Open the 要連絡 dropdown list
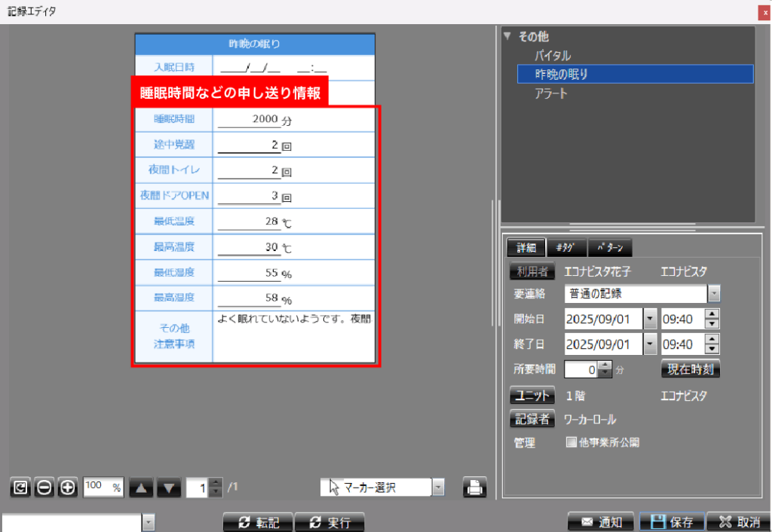This screenshot has width=772, height=532. 714,294
